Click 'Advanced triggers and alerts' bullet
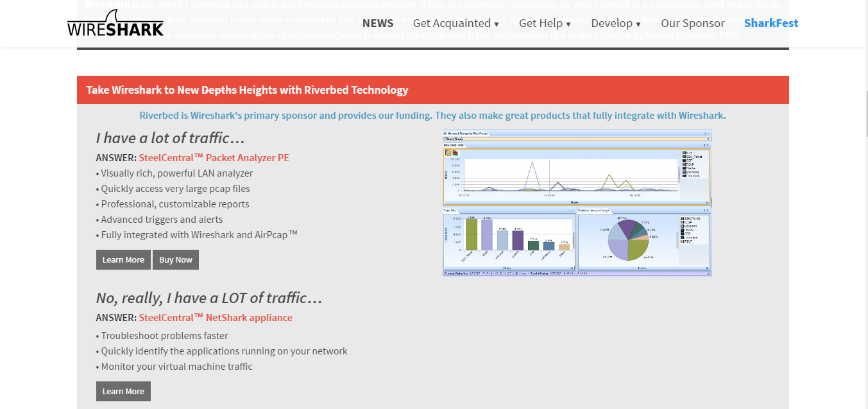Viewport: 868px width, 409px height. [160, 220]
